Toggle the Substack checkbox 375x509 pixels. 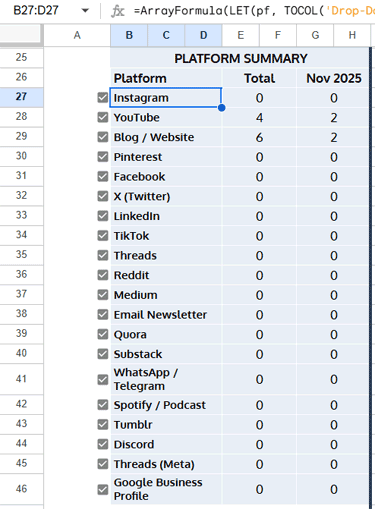click(x=103, y=354)
